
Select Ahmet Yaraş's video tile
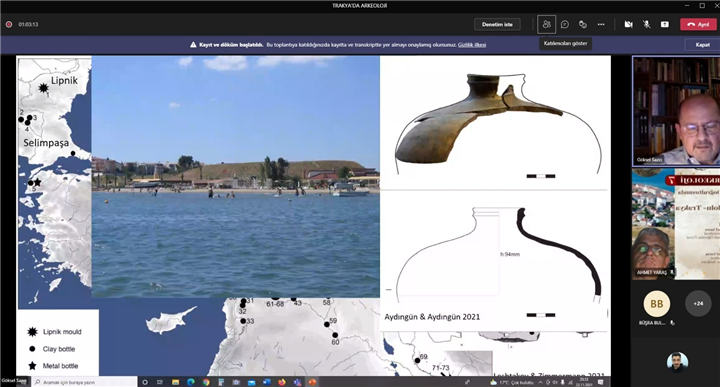[675, 224]
